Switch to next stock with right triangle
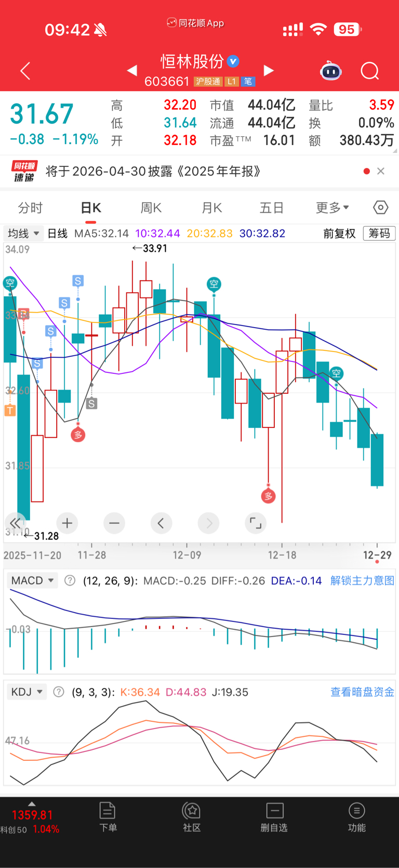399x868 pixels. coord(269,70)
